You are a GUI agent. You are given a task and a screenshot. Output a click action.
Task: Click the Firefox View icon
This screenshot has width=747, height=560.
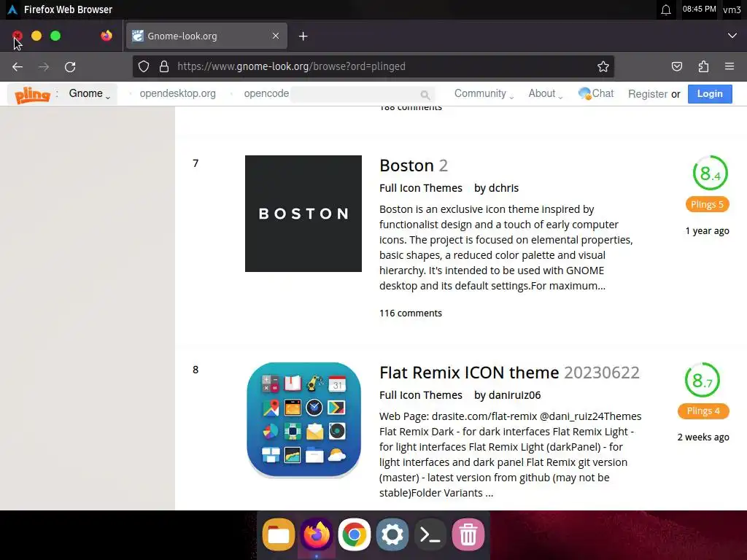pyautogui.click(x=107, y=36)
